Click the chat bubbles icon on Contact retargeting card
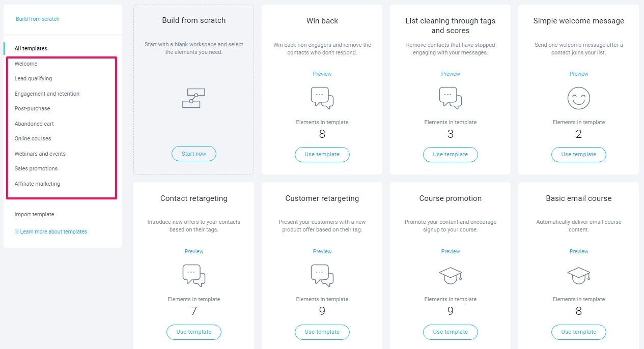The height and width of the screenshot is (349, 644). pos(194,276)
